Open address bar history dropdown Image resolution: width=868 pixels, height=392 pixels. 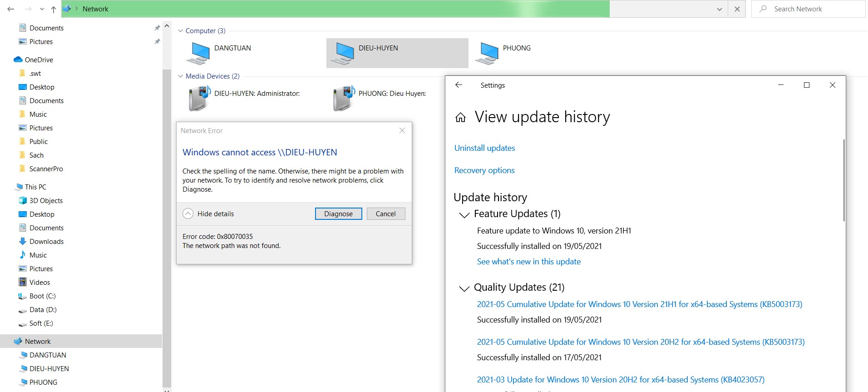[x=720, y=9]
